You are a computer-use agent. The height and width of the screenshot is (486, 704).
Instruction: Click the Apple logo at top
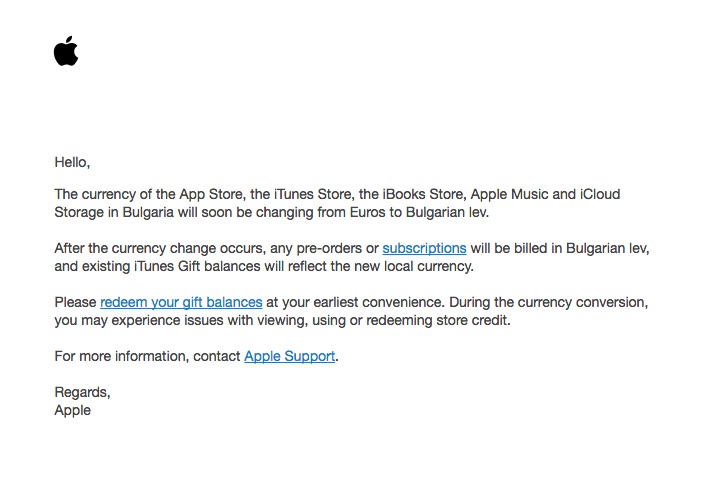point(66,51)
